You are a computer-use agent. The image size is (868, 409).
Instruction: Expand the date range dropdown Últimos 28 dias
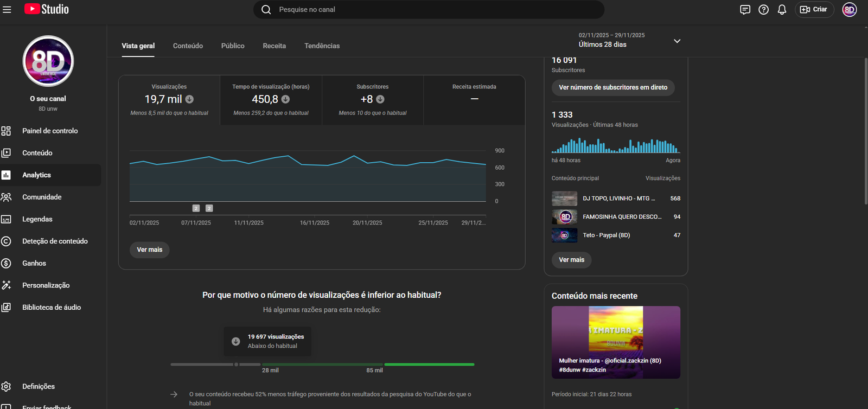point(676,41)
